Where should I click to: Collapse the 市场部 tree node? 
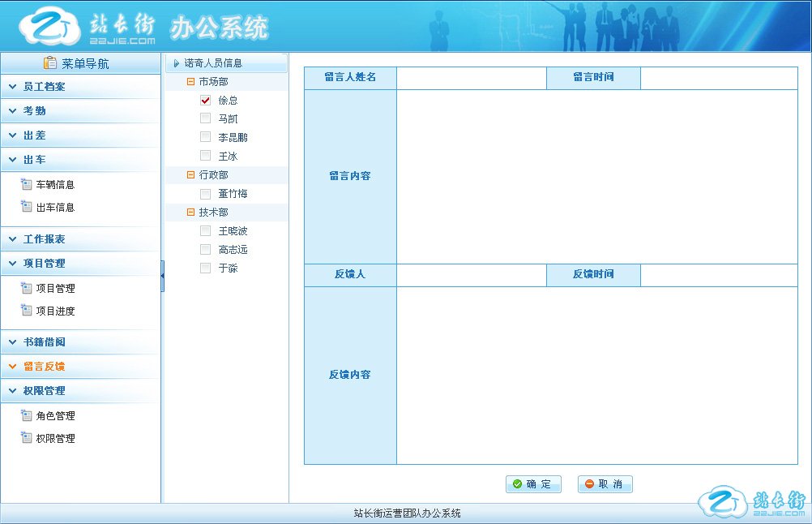click(190, 82)
